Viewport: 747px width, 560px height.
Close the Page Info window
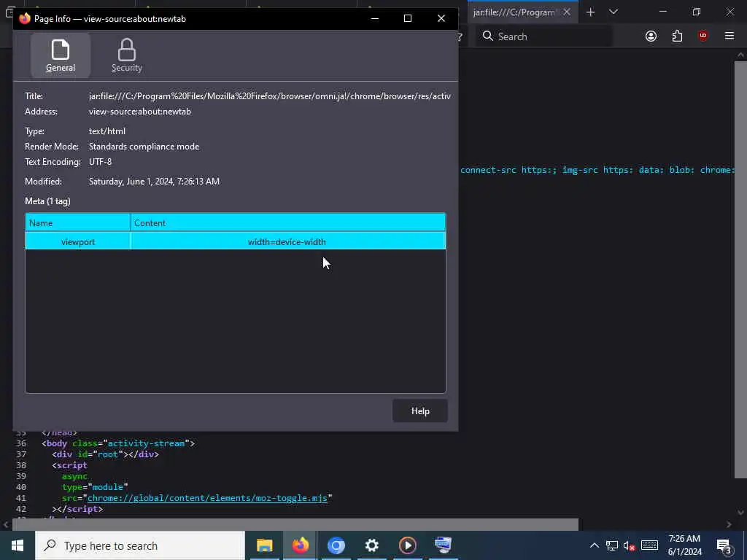(441, 18)
